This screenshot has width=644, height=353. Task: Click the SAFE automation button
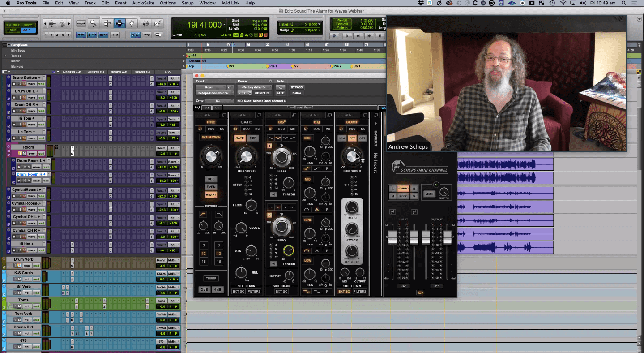[280, 93]
